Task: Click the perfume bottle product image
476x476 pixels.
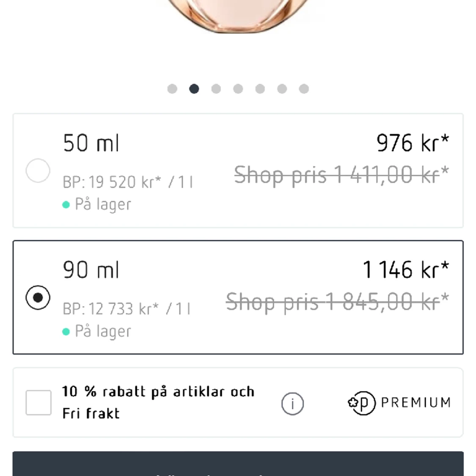Action: (x=238, y=16)
